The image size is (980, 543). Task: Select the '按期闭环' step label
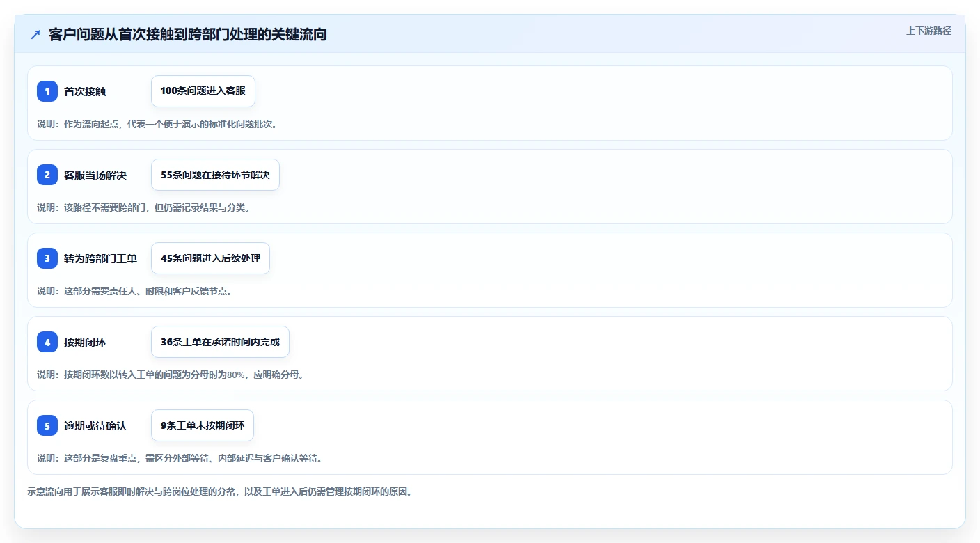click(x=85, y=342)
